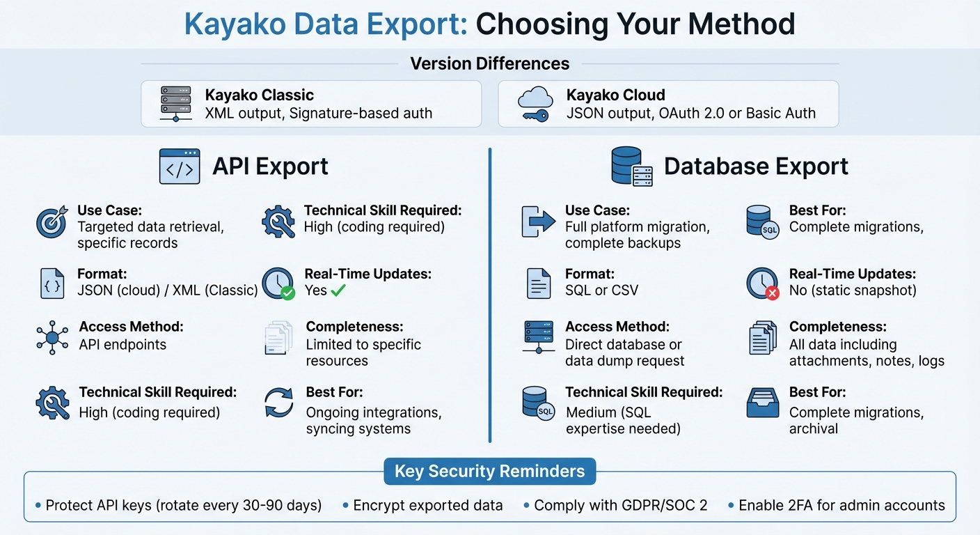Click the Kayako Cloud cloud-and-key icon

[x=534, y=103]
